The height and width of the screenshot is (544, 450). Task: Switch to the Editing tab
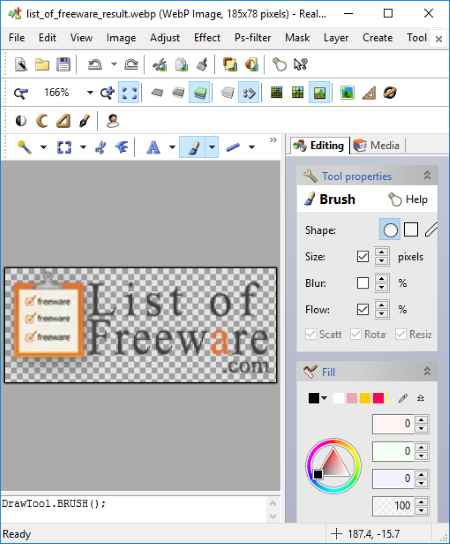319,145
